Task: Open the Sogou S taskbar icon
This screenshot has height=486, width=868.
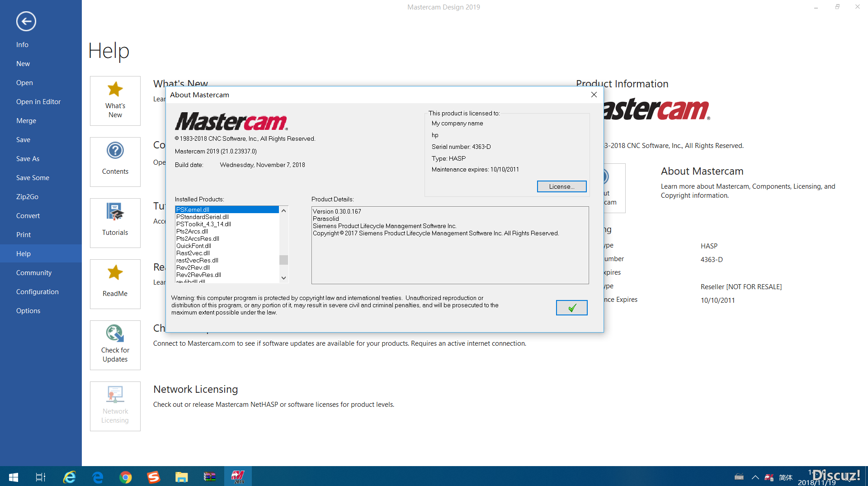Action: tap(154, 477)
